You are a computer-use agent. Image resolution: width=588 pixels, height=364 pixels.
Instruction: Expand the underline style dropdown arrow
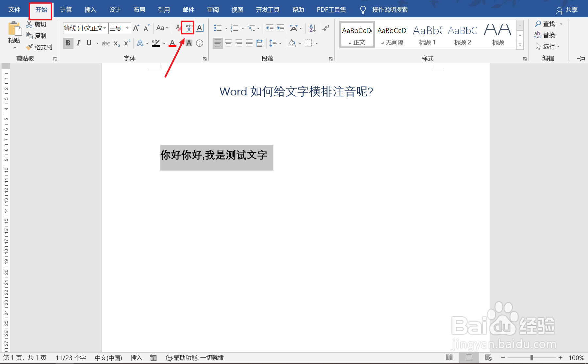[97, 43]
